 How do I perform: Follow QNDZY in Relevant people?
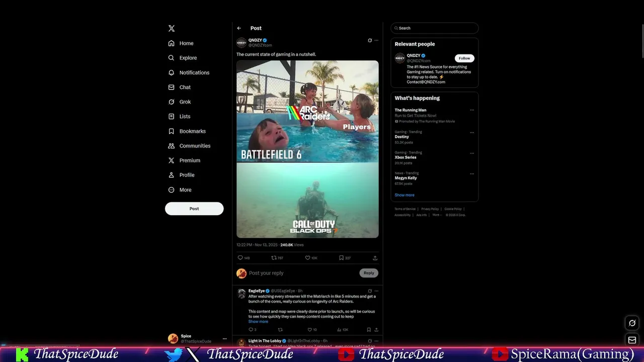(464, 58)
